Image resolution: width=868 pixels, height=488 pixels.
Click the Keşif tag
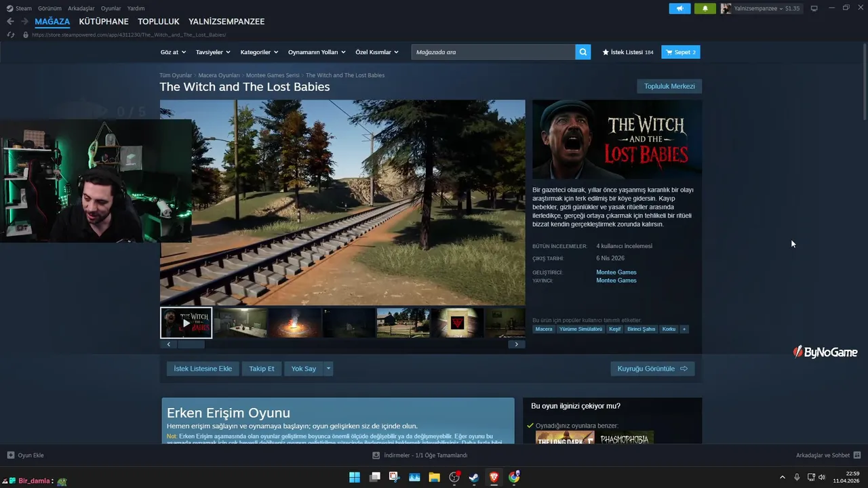(614, 329)
